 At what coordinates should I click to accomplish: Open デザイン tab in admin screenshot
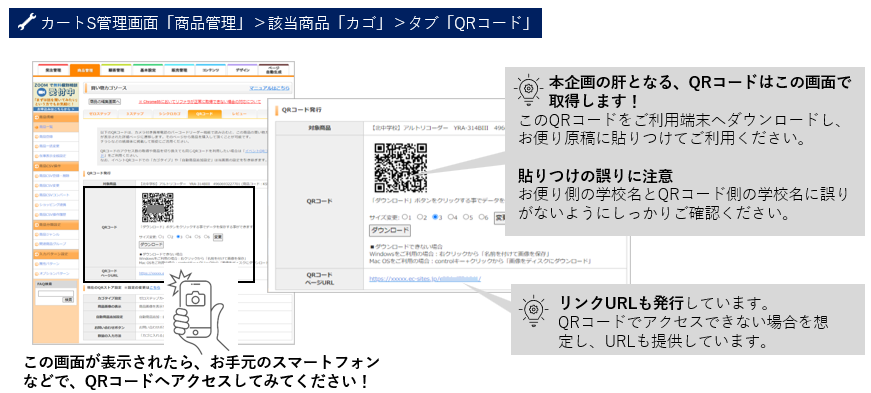[x=242, y=70]
